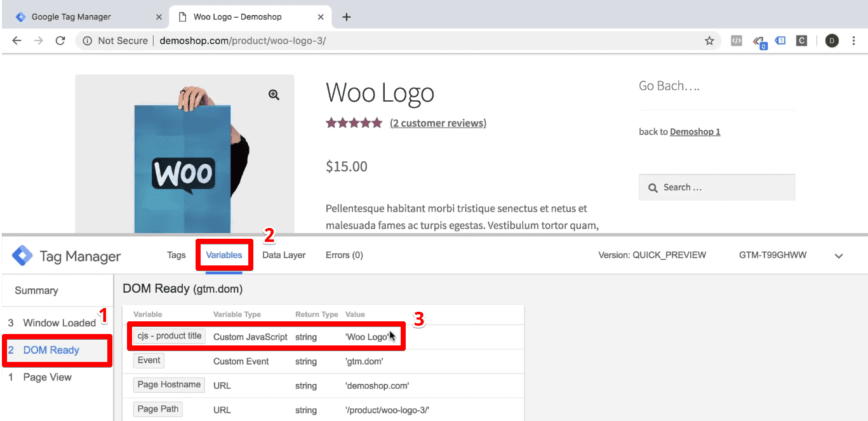
Task: Open the 2 customer reviews link
Action: (437, 123)
